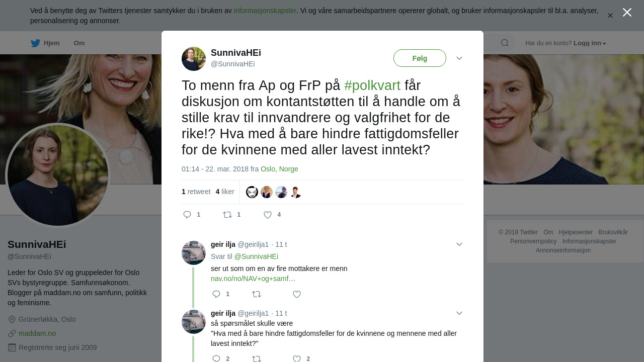Screen dimensions: 644x362
Task: Close the tweet overlay with large X
Action: pyautogui.click(x=627, y=12)
